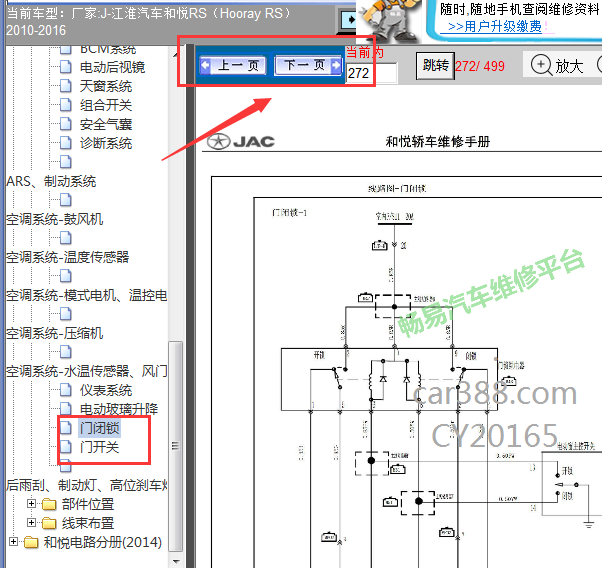Click the page icon above ARS、制动系统
602x568 pixels.
pos(66,162)
